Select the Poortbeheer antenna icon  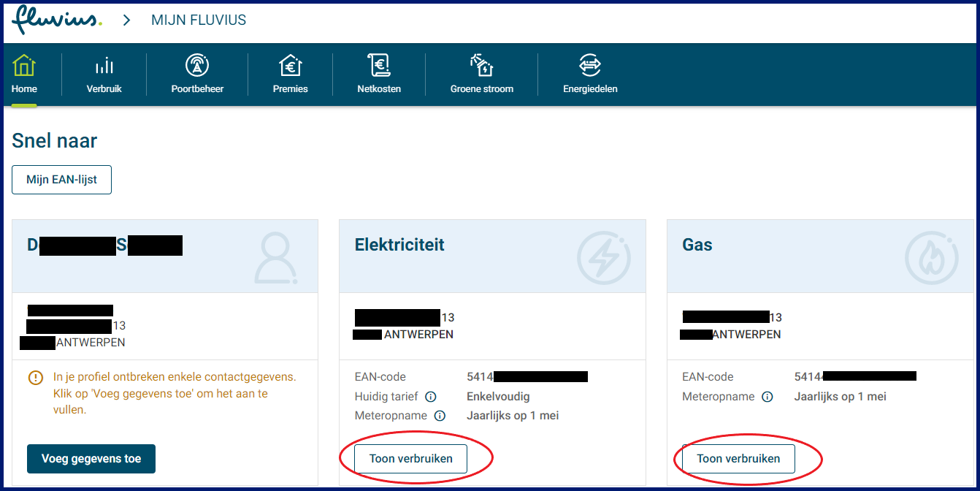pos(197,66)
